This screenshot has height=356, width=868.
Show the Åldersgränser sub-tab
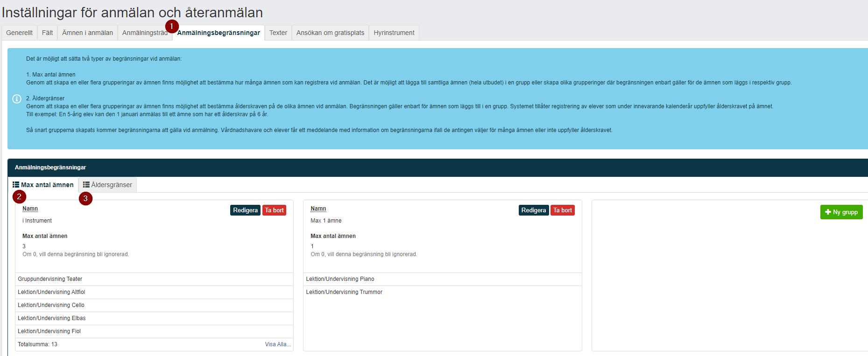pos(107,185)
